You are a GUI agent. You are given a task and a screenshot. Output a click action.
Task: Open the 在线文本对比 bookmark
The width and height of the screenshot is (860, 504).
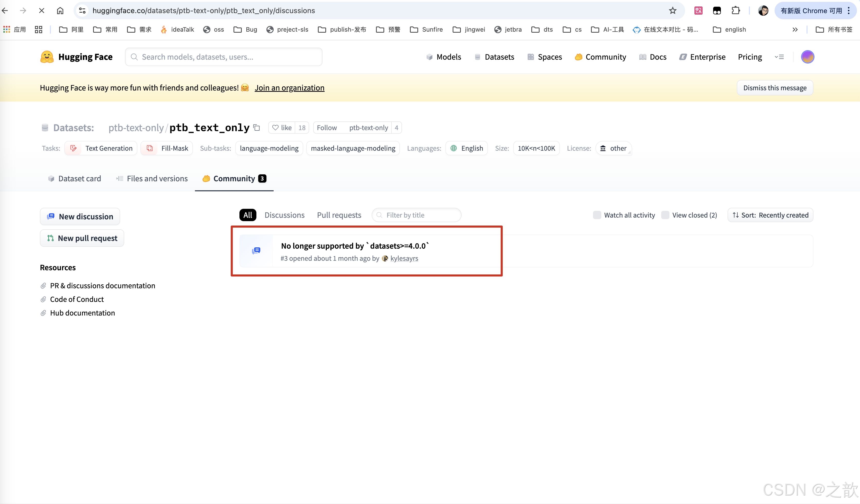[x=666, y=29]
